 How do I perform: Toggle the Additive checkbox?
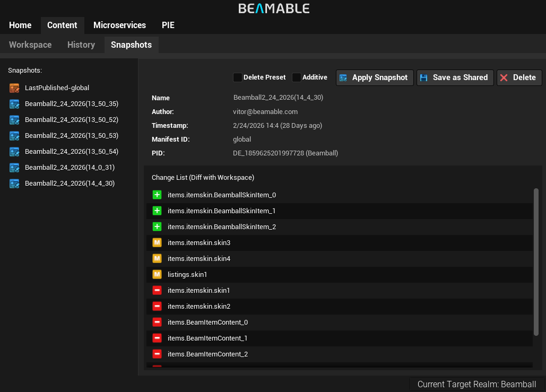[x=297, y=77]
